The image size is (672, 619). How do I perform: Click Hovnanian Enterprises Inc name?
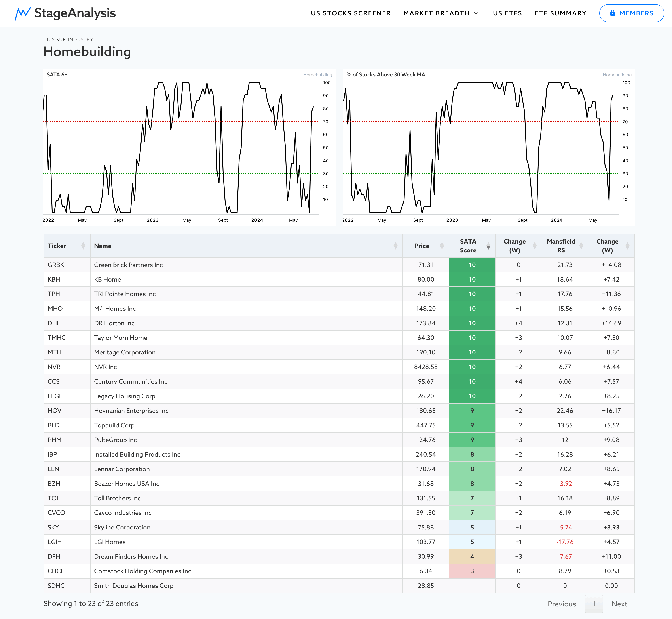pos(131,411)
